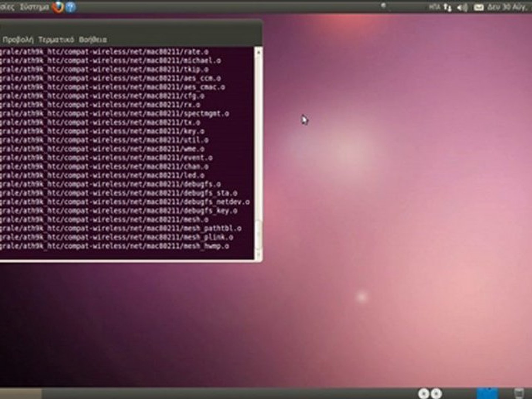
Task: Click the terminal line ending in wme.o
Action: coord(102,149)
